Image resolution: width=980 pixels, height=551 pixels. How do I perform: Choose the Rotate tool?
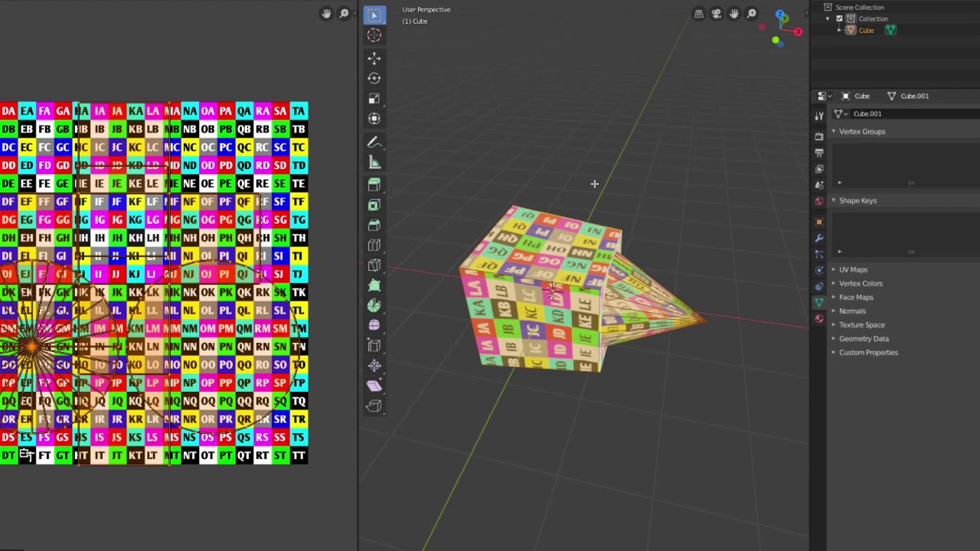[x=374, y=78]
